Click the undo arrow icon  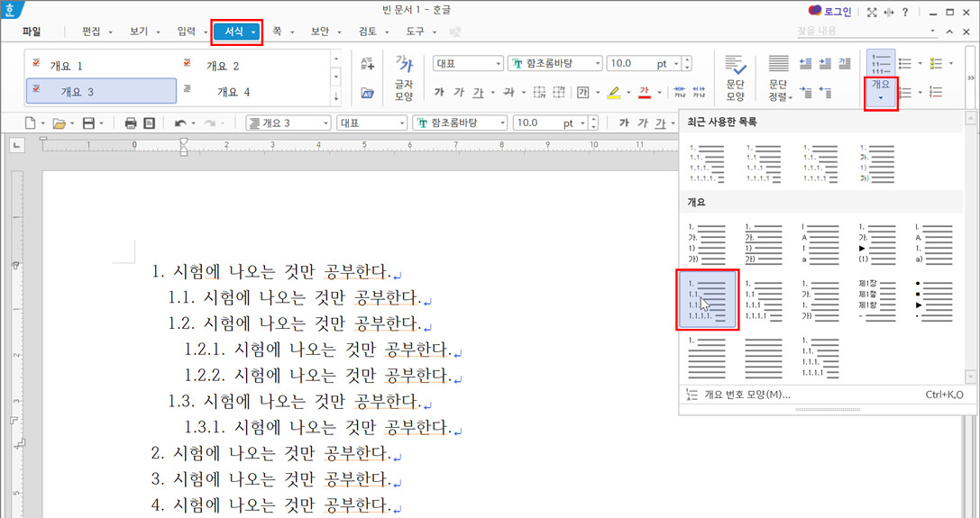coord(180,123)
